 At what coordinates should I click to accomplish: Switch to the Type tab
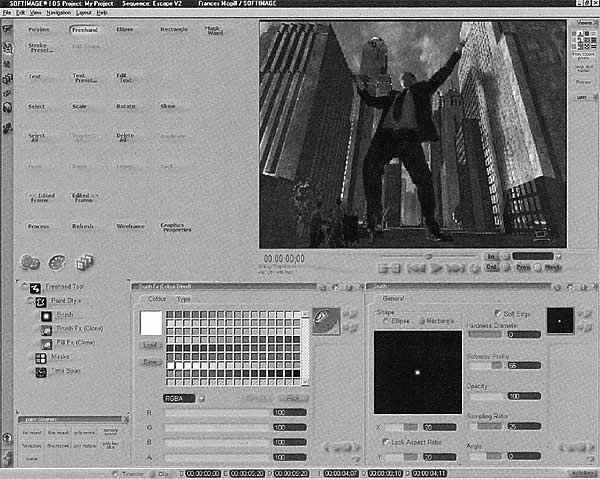(184, 299)
